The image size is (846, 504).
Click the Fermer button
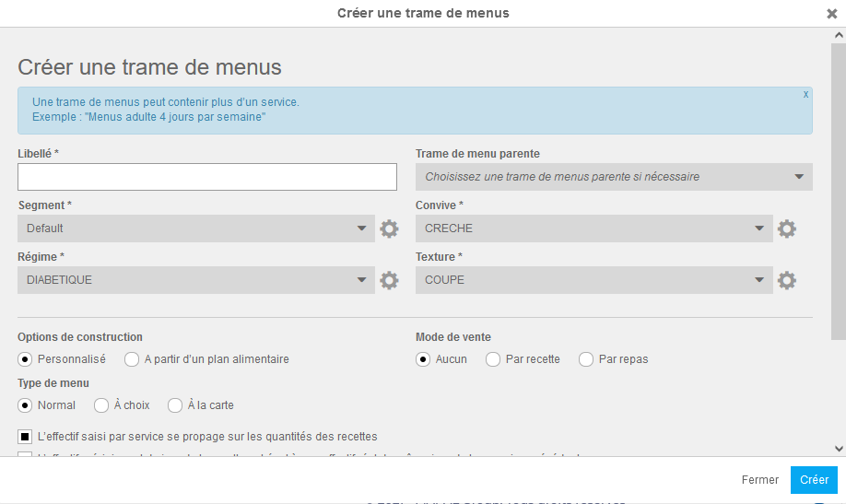point(760,480)
